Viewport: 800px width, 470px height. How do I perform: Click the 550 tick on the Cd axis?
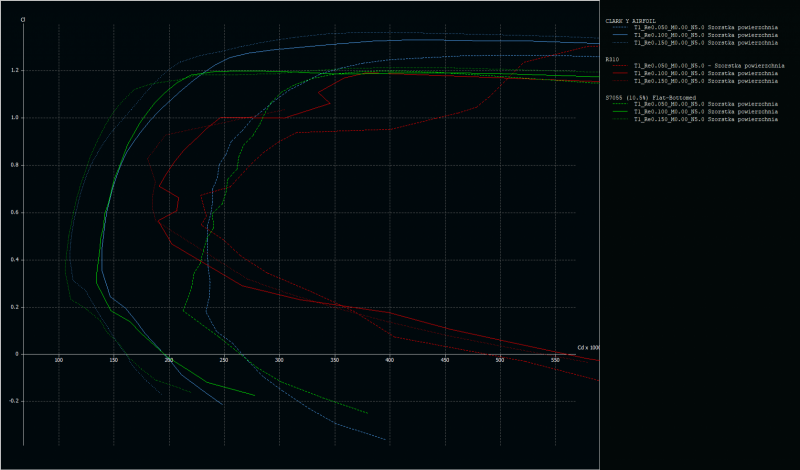555,360
